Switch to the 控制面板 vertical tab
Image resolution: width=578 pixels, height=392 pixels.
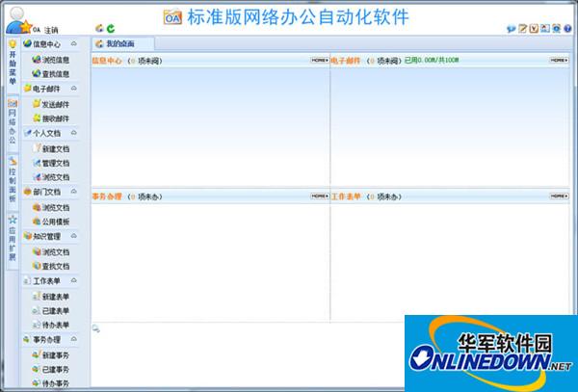click(x=13, y=180)
